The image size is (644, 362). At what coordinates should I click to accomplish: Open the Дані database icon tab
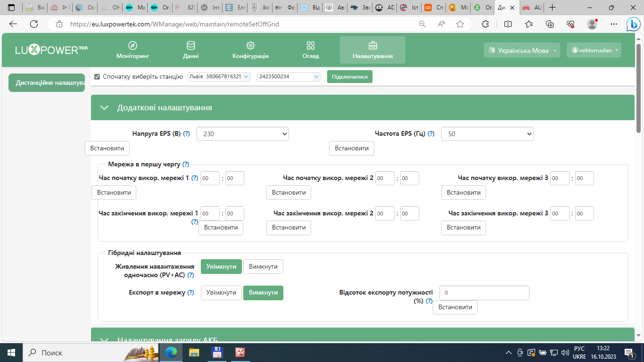click(191, 50)
